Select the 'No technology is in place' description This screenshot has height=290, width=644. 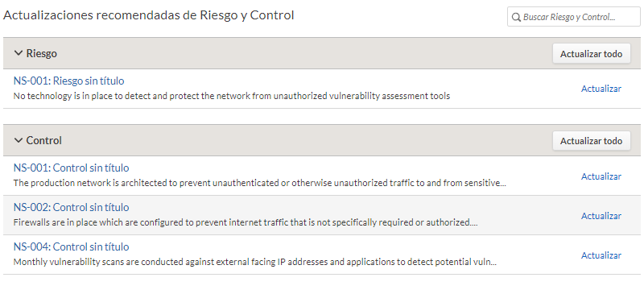tap(232, 96)
